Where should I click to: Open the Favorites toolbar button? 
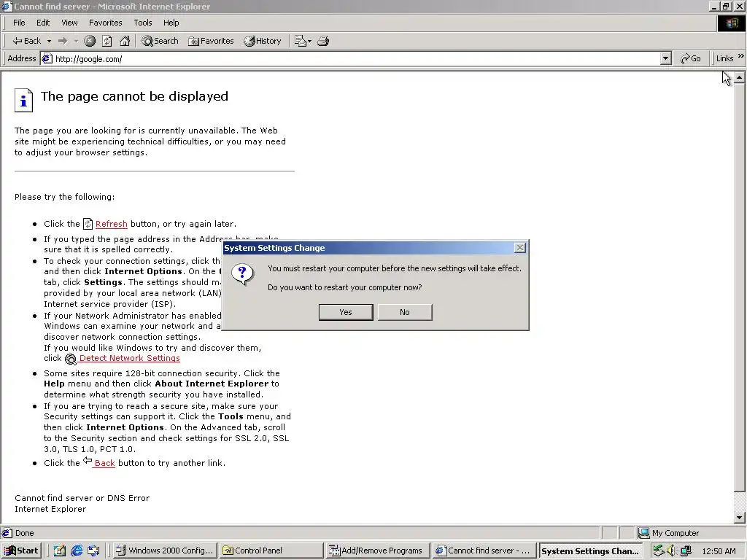click(x=211, y=41)
